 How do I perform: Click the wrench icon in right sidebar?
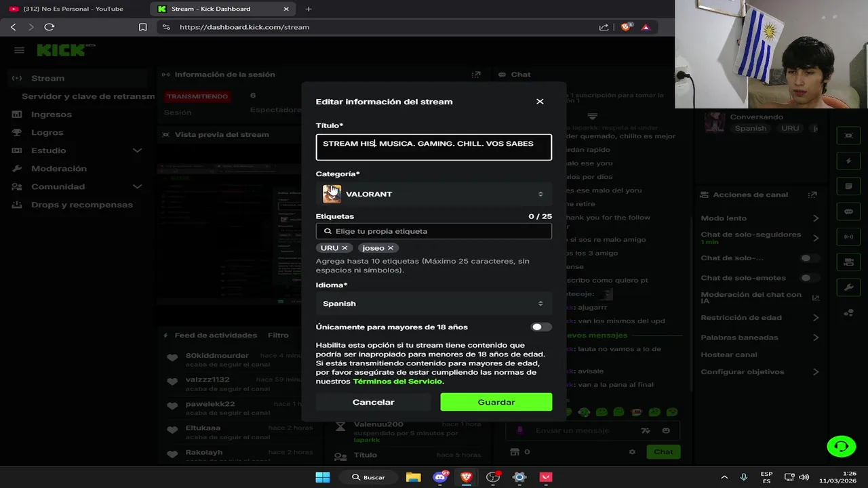pos(848,287)
